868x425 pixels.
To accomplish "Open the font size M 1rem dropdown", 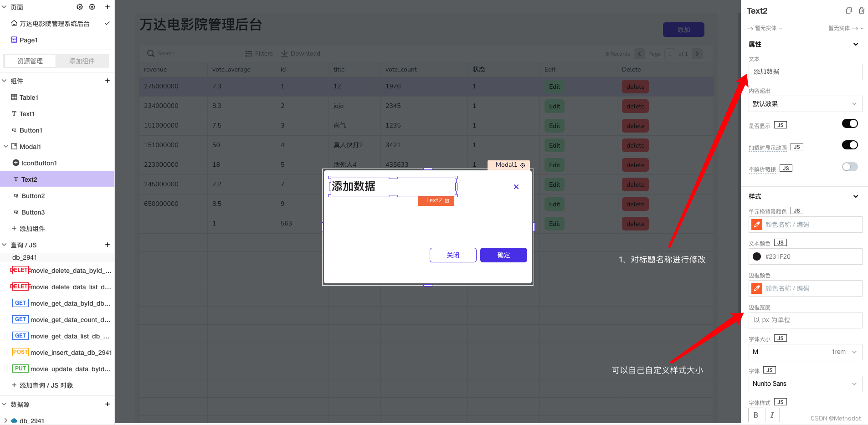I will click(x=805, y=352).
